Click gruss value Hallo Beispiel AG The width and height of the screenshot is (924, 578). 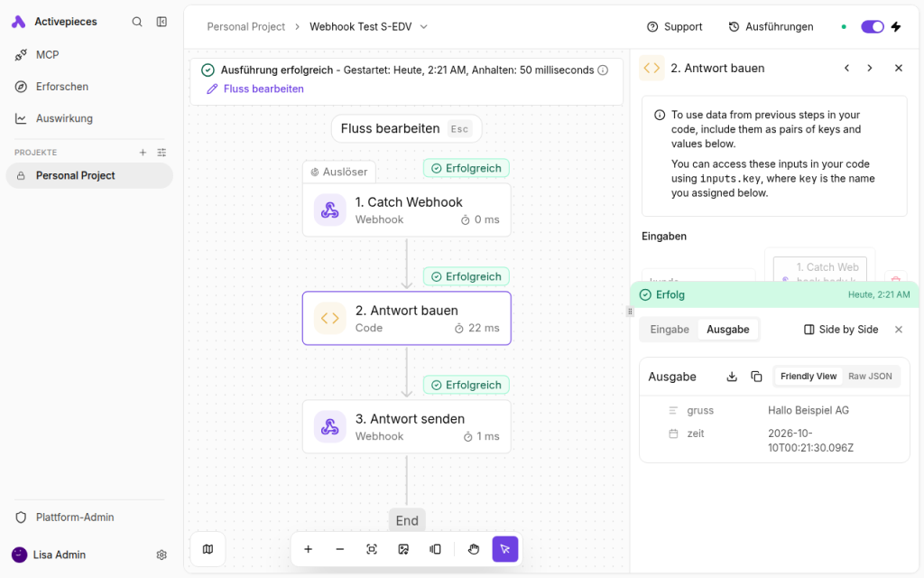coord(808,411)
